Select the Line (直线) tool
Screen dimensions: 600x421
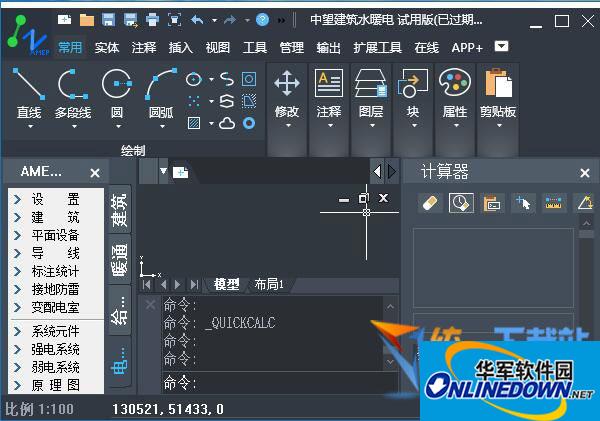point(29,96)
